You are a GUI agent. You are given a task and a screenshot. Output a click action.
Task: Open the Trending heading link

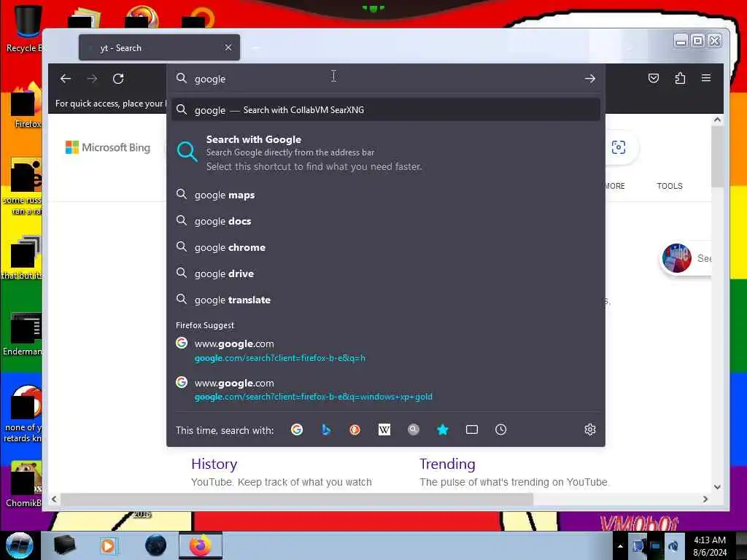point(447,464)
